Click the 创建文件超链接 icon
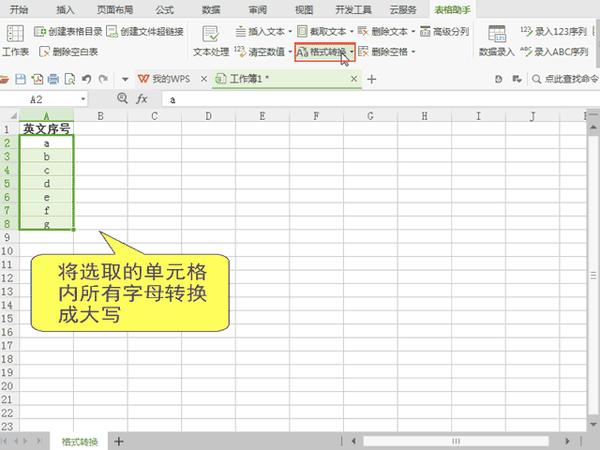 [x=112, y=31]
